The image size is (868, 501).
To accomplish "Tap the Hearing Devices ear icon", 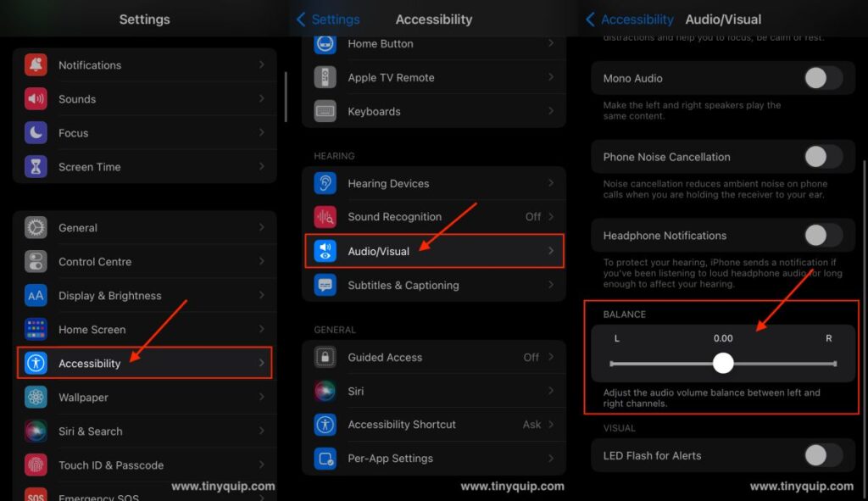I will [325, 182].
